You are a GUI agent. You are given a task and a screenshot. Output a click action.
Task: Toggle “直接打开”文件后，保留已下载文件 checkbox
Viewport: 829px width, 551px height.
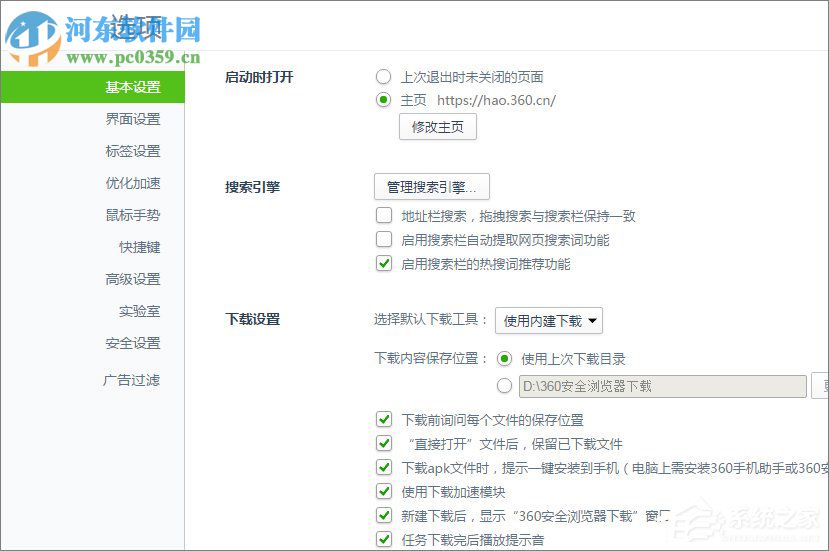(x=384, y=443)
